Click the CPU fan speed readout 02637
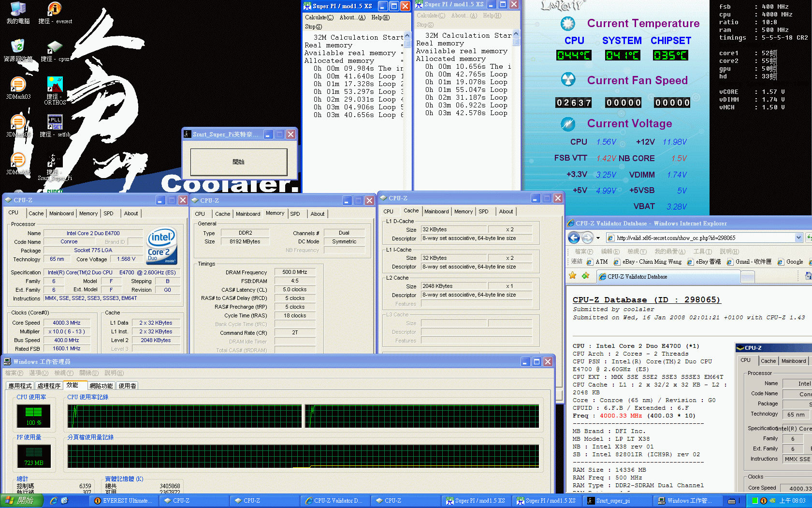This screenshot has height=508, width=812. 574,103
